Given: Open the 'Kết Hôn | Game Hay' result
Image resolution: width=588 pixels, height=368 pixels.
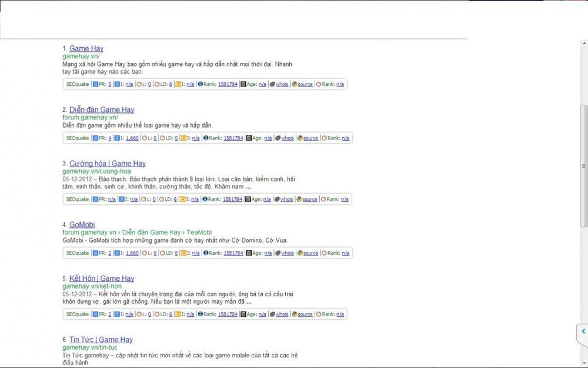Looking at the screenshot, I should click(x=102, y=279).
